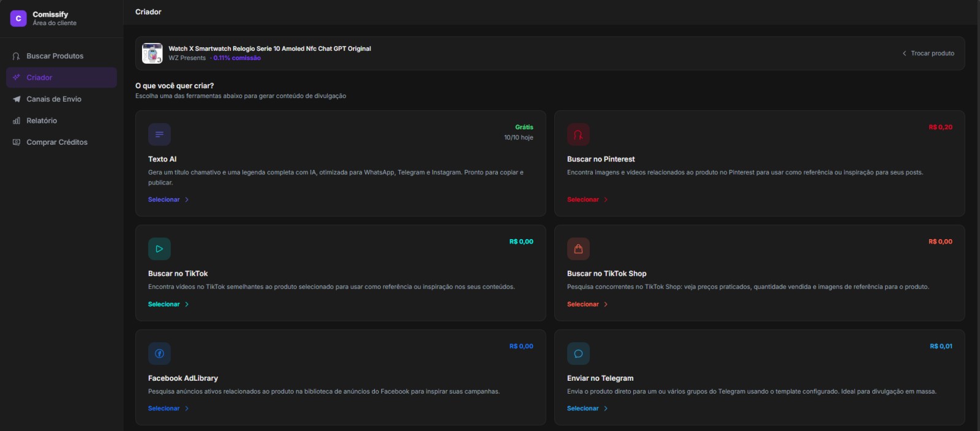
Task: Click the R$ 0,01 Telegram price
Action: pos(941,346)
